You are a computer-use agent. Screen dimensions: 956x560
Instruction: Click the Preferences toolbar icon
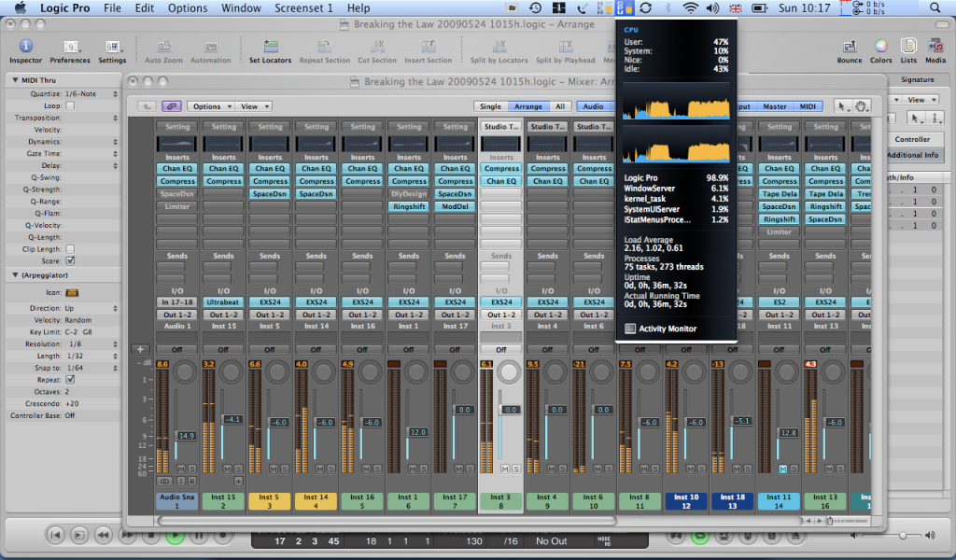click(x=70, y=47)
